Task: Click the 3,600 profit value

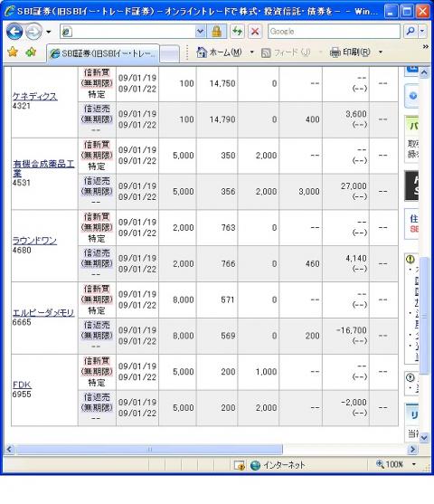Action: (x=356, y=114)
